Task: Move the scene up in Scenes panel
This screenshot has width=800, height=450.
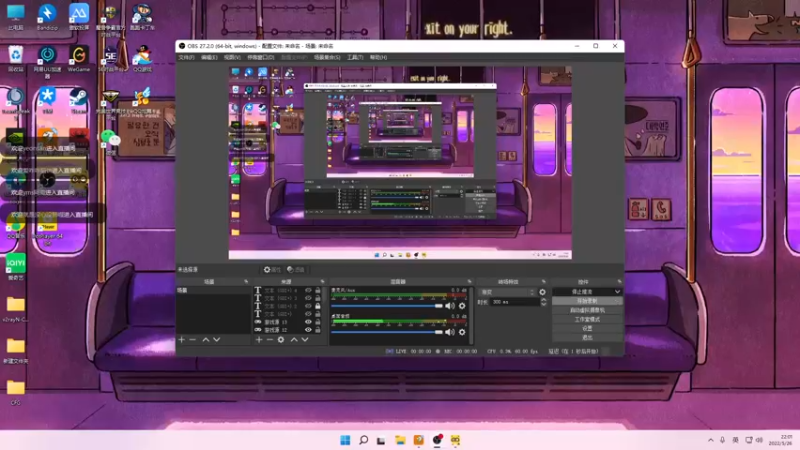Action: click(206, 339)
